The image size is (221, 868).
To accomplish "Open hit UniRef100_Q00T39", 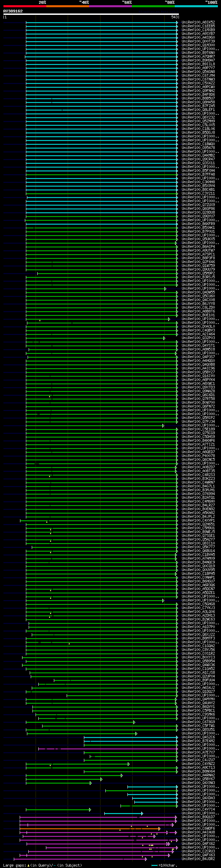I will [x=198, y=41].
